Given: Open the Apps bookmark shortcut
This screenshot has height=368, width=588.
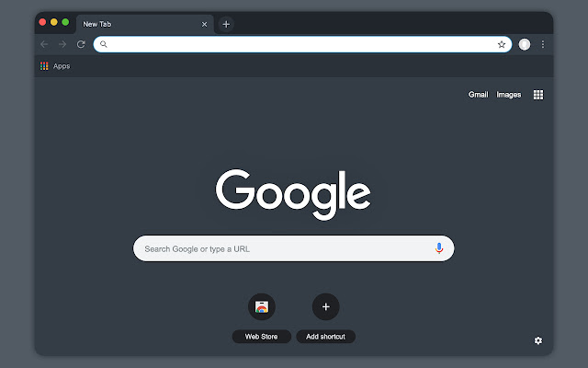Looking at the screenshot, I should click(x=55, y=66).
